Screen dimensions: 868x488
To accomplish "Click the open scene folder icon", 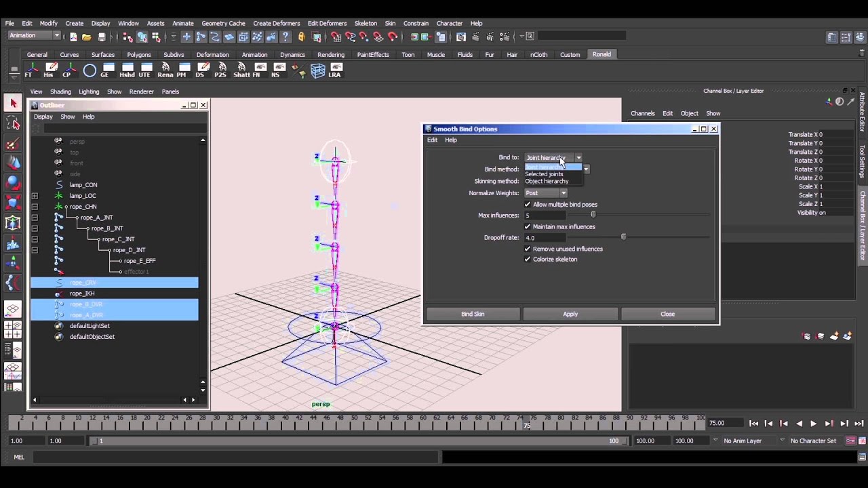I will point(87,37).
